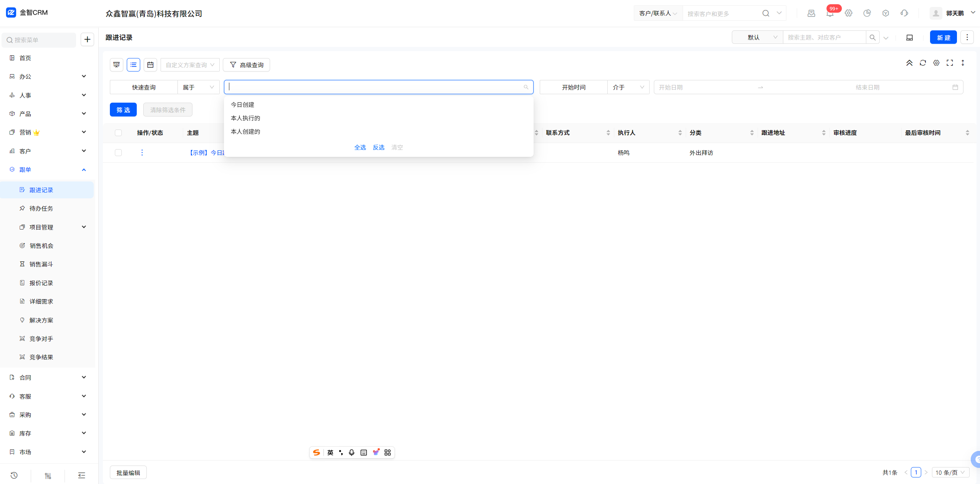Choose 本人执行的 option in dropdown
The height and width of the screenshot is (484, 980).
(245, 118)
